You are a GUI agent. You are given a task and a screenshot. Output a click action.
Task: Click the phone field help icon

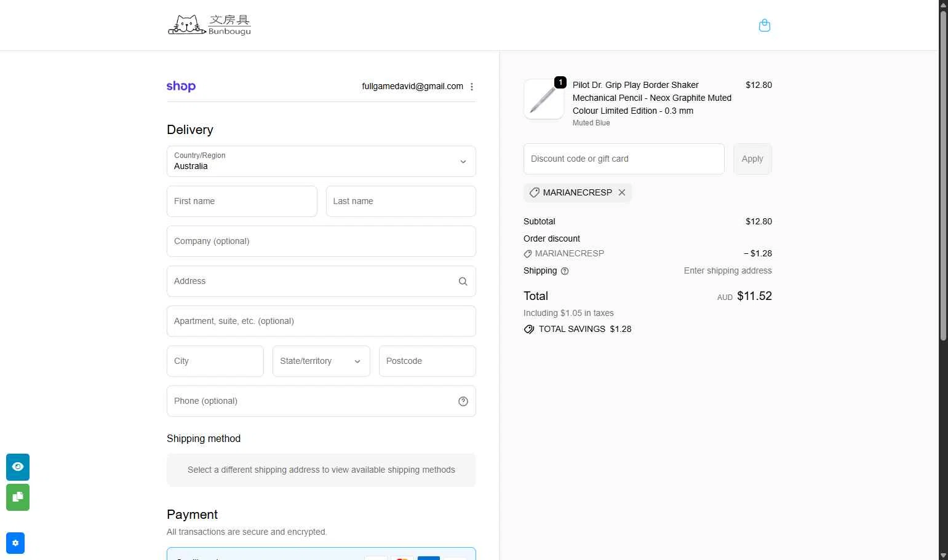[x=463, y=401]
